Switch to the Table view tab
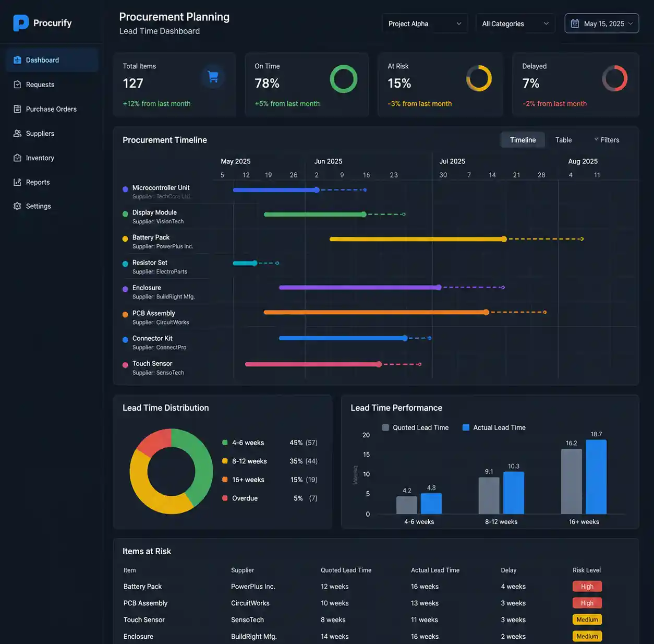The image size is (654, 644). click(x=563, y=140)
